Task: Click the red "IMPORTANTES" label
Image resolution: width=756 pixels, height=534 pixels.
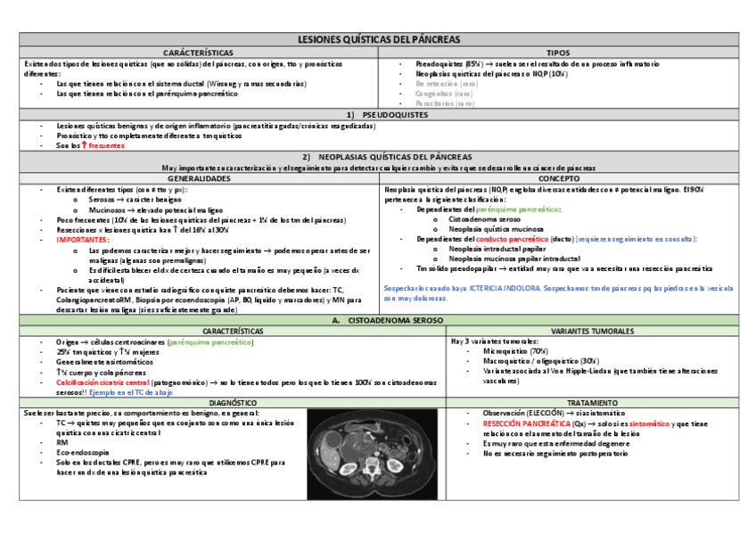Action: pyautogui.click(x=81, y=240)
